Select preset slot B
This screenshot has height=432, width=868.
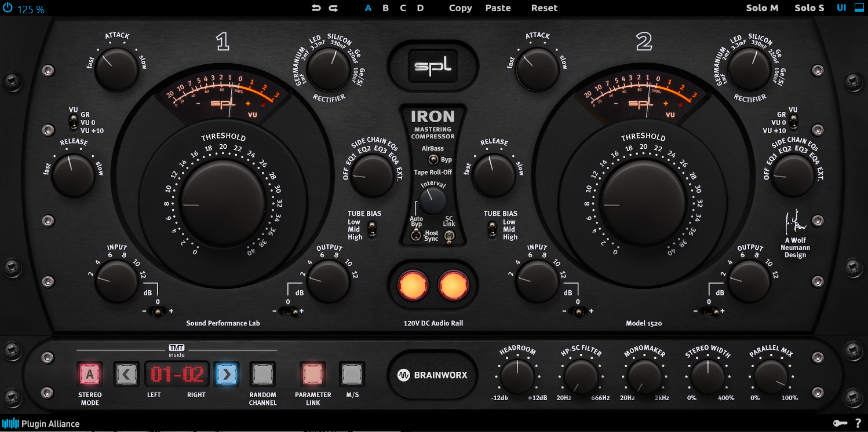(385, 8)
